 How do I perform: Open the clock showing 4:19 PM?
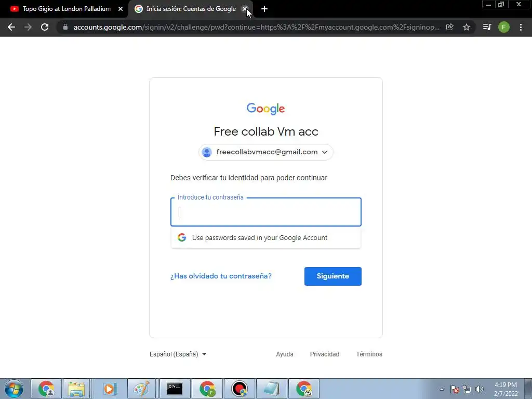tap(506, 389)
